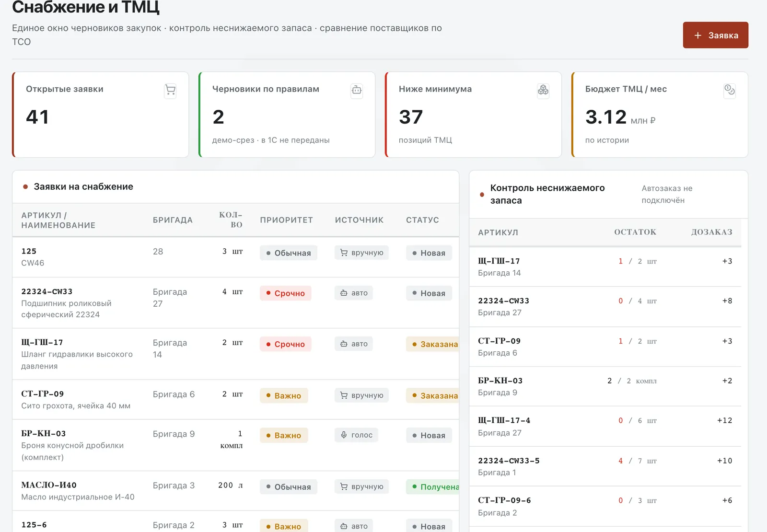Sort requests by the ПРИОРИТЕТ column header
The image size is (767, 532).
coord(286,220)
